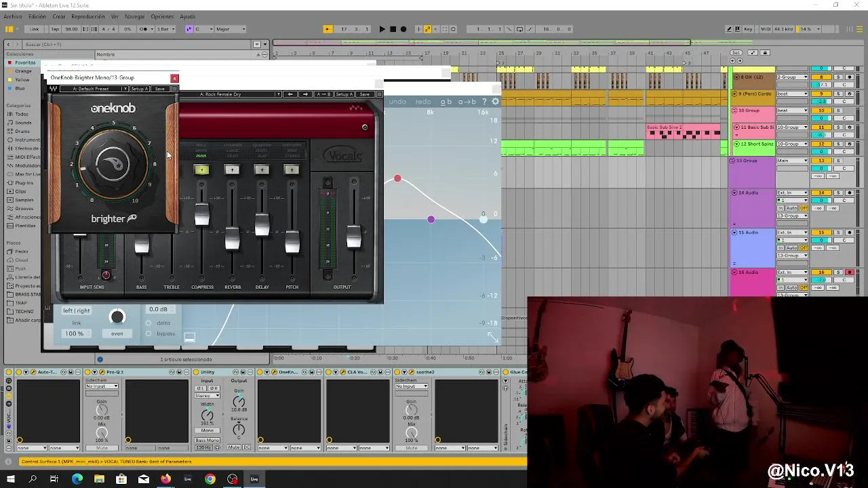Open the Edición menu
Viewport: 868px width, 488px height.
click(37, 16)
